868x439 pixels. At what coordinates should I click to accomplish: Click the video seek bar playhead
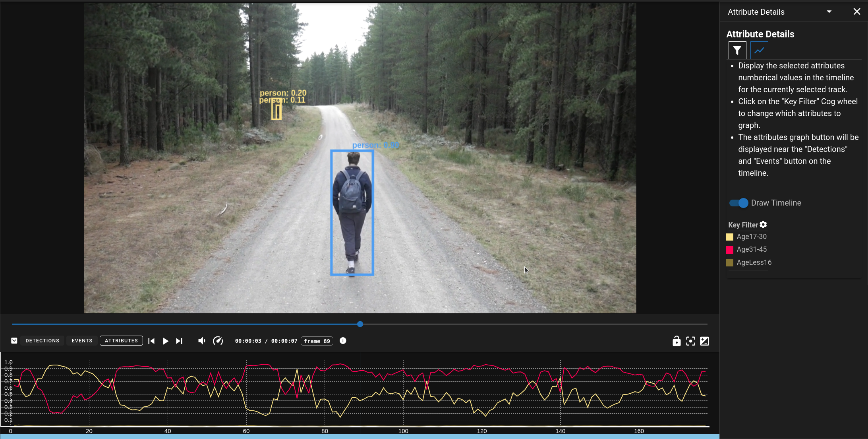360,324
